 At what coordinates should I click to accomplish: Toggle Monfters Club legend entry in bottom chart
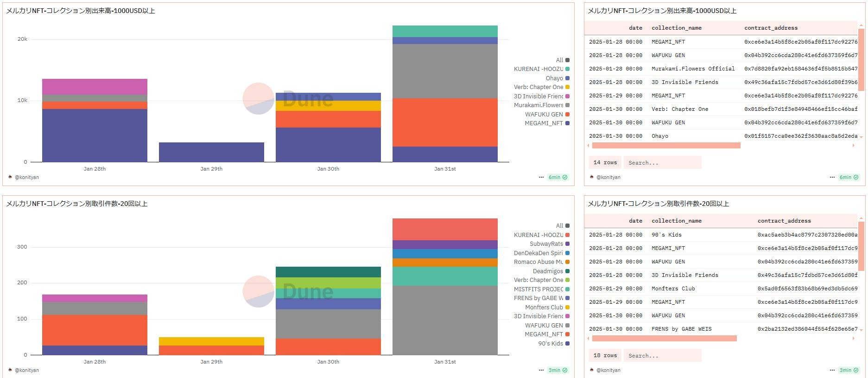[x=547, y=308]
